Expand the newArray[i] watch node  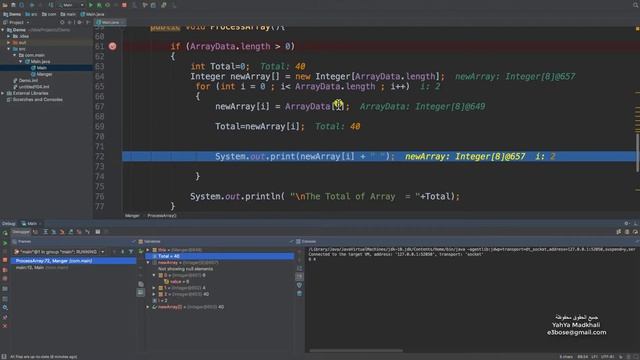tap(148, 307)
